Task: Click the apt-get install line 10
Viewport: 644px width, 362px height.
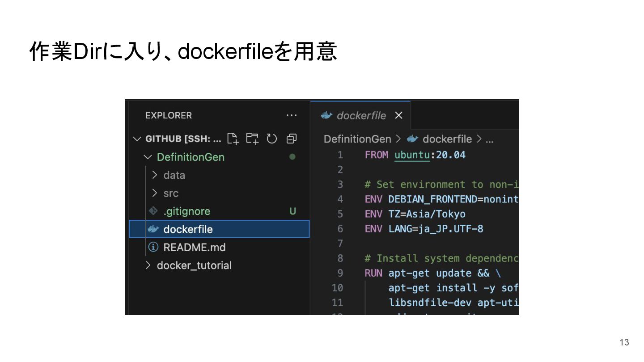Action: point(453,288)
